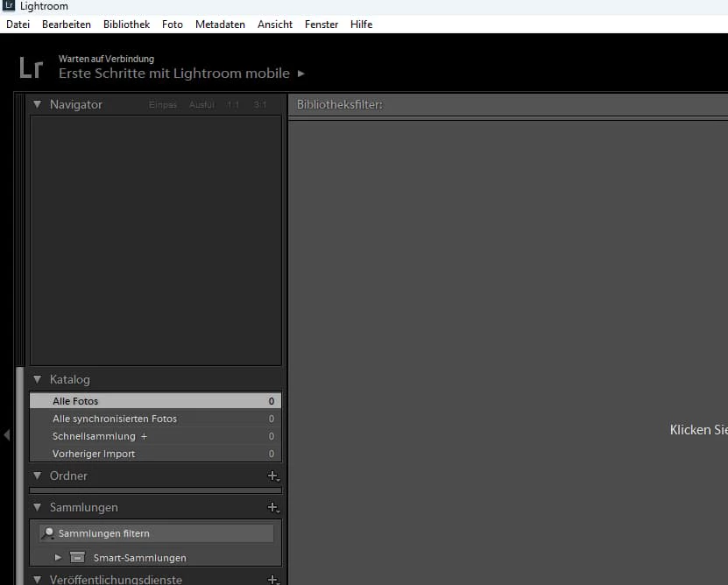Click Erste Schritte mit Lightroom mobile
The width and height of the screenshot is (728, 585).
coord(174,74)
